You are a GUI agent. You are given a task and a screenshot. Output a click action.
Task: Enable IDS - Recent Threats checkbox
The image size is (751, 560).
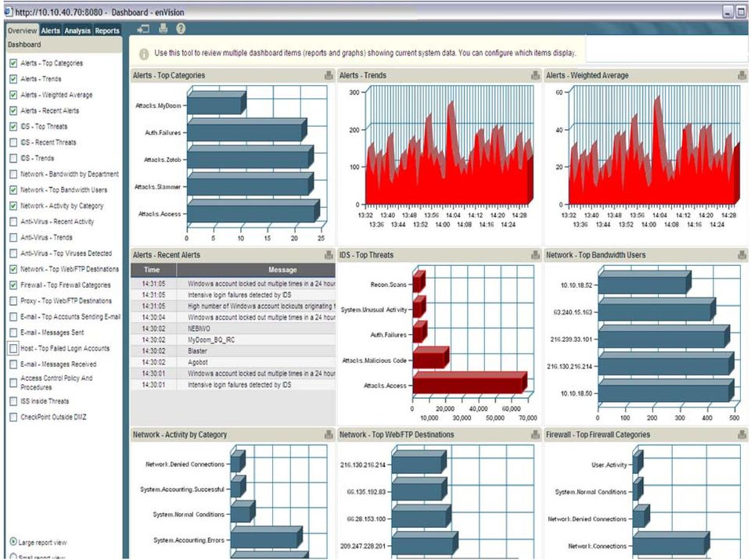click(x=13, y=142)
